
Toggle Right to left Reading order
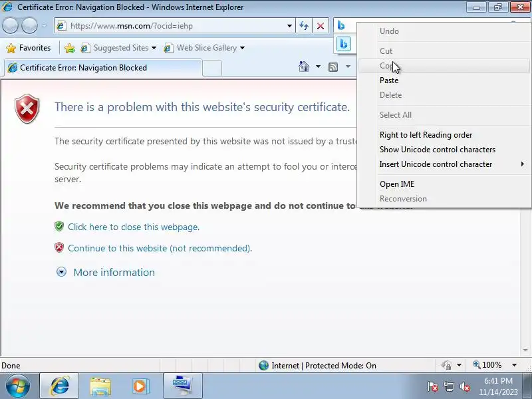coord(444,135)
